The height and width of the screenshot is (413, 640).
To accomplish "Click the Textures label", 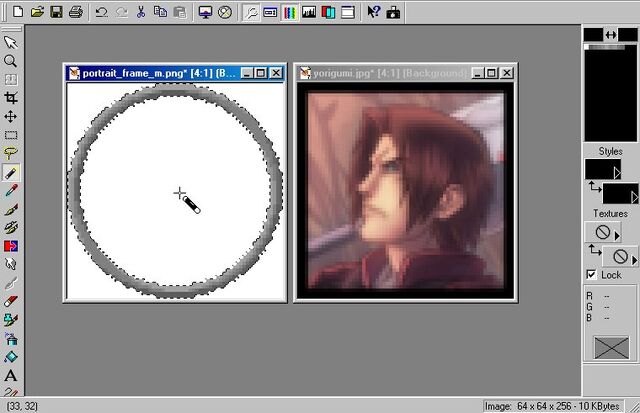I will tap(610, 213).
